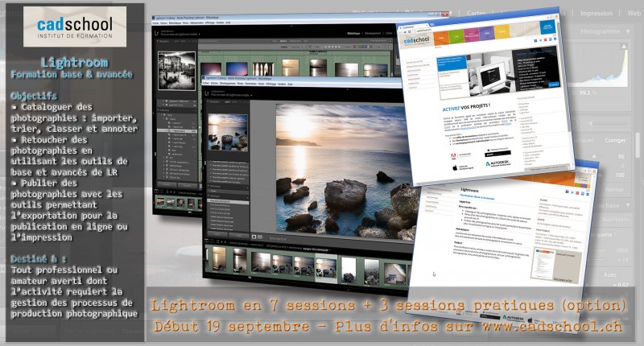Screen dimensions: 644x346
Task: Click PDF document thumbnail on Lightroom course page
Action: pyautogui.click(x=543, y=263)
